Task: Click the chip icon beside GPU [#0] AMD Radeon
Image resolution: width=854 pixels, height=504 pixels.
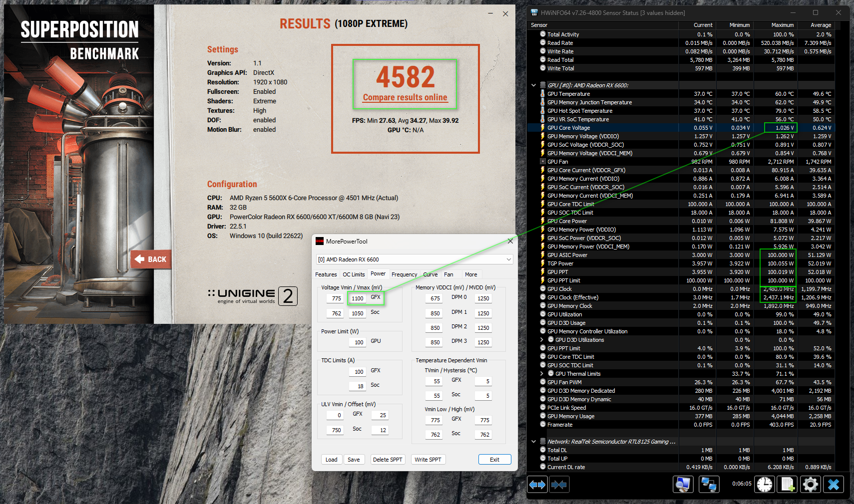Action: [x=543, y=85]
